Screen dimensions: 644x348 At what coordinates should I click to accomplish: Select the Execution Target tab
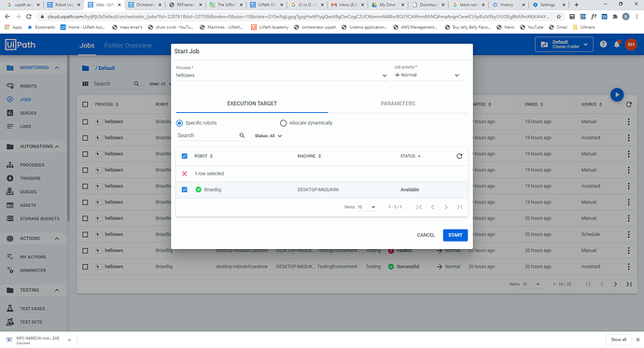252,104
